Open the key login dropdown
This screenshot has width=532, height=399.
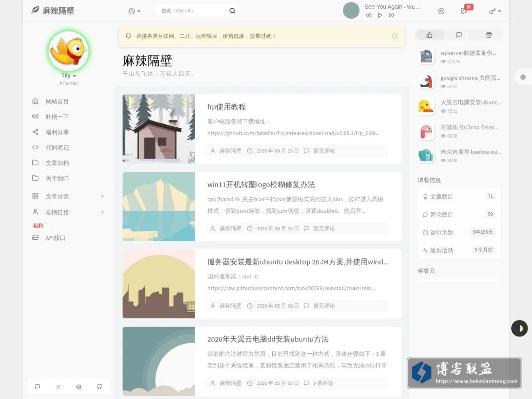pos(495,11)
